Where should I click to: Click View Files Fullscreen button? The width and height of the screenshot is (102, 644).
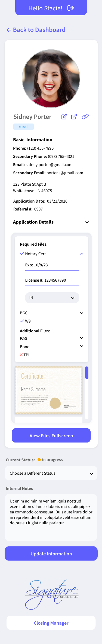tap(51, 436)
